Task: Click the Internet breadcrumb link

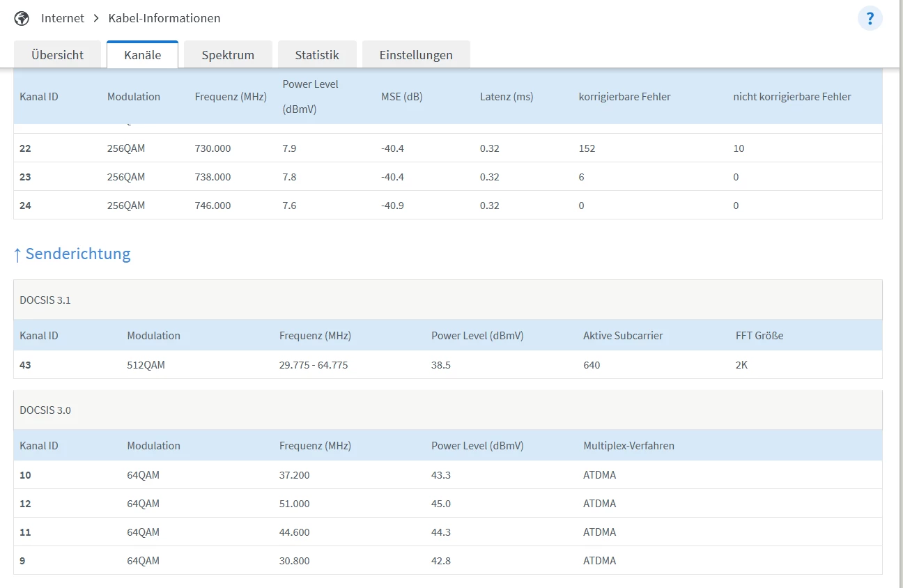Action: (x=63, y=18)
